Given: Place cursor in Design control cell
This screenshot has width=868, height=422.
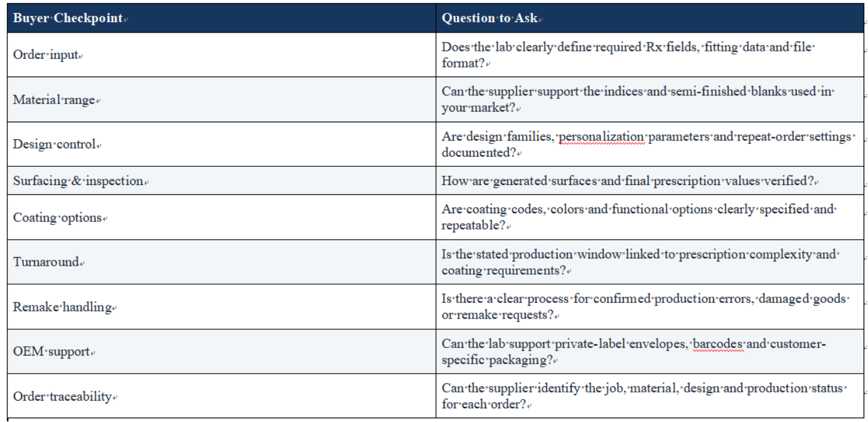Looking at the screenshot, I should pos(222,144).
